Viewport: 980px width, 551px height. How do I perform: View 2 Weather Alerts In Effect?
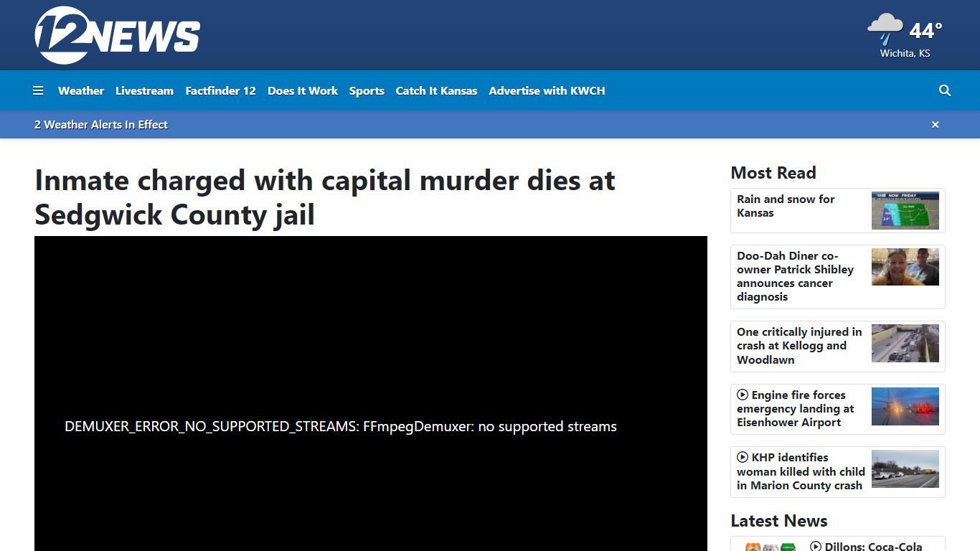[101, 125]
